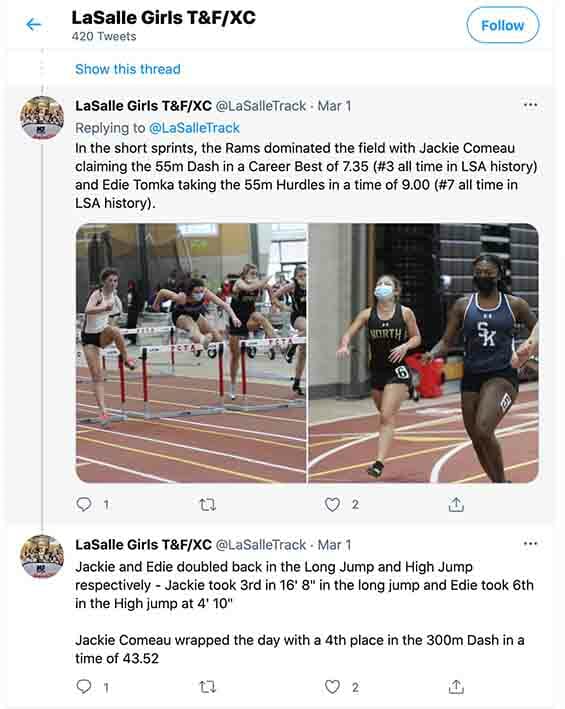Reply to the short sprints tweet
This screenshot has height=709, width=565.
coord(84,504)
